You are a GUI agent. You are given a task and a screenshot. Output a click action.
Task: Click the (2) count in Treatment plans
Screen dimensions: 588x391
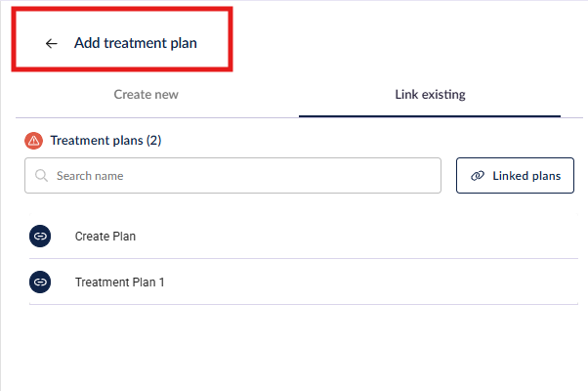[153, 141]
